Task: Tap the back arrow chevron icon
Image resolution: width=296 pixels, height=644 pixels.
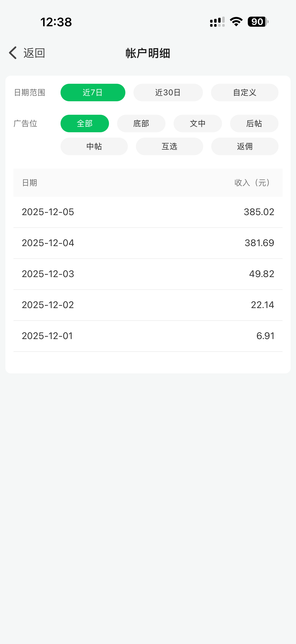Action: [13, 53]
